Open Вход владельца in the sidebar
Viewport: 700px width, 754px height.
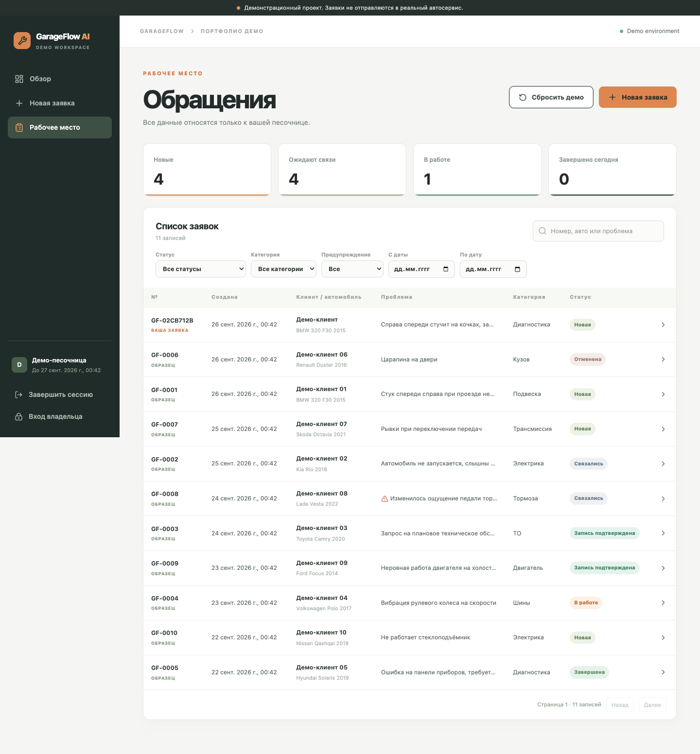60,416
